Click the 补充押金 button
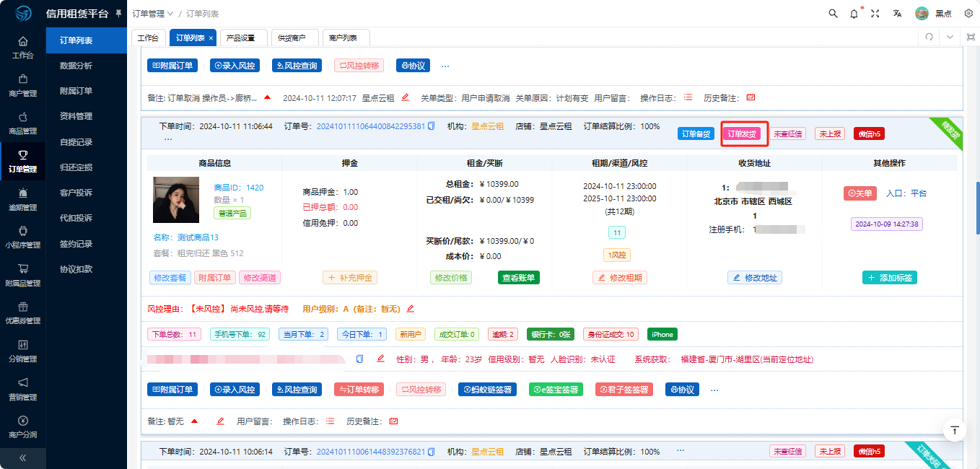 [x=350, y=278]
